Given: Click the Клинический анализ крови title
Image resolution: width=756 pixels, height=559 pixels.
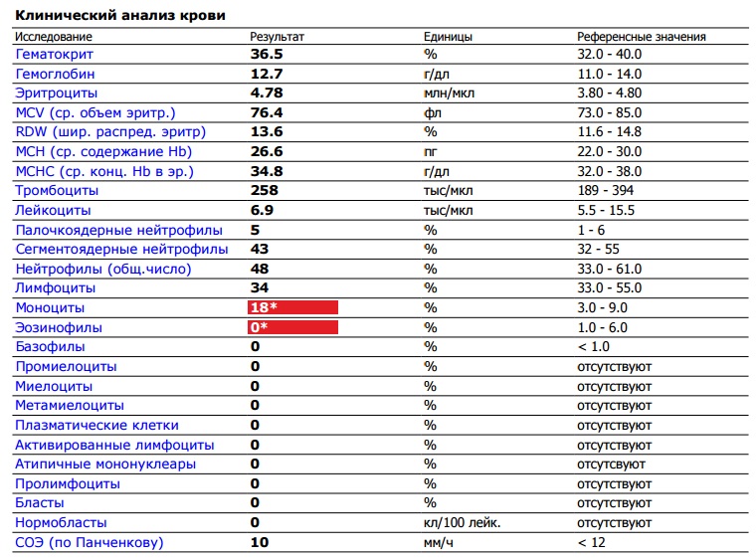Looking at the screenshot, I should coord(119,16).
